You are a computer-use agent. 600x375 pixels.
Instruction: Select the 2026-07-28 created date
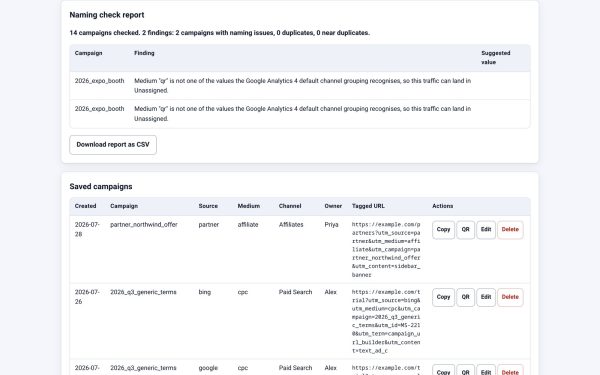(x=87, y=229)
